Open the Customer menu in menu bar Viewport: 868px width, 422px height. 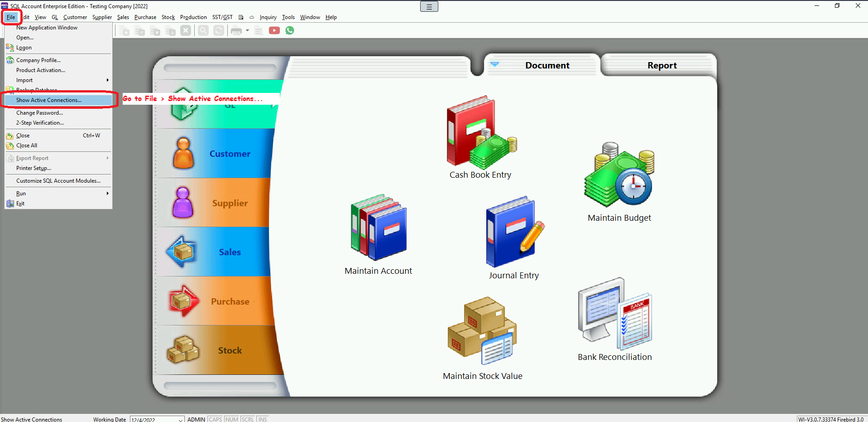(75, 17)
